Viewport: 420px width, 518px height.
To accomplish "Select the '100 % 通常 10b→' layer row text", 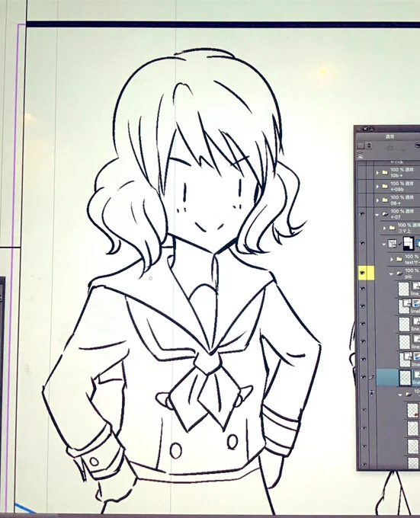I will click(402, 173).
